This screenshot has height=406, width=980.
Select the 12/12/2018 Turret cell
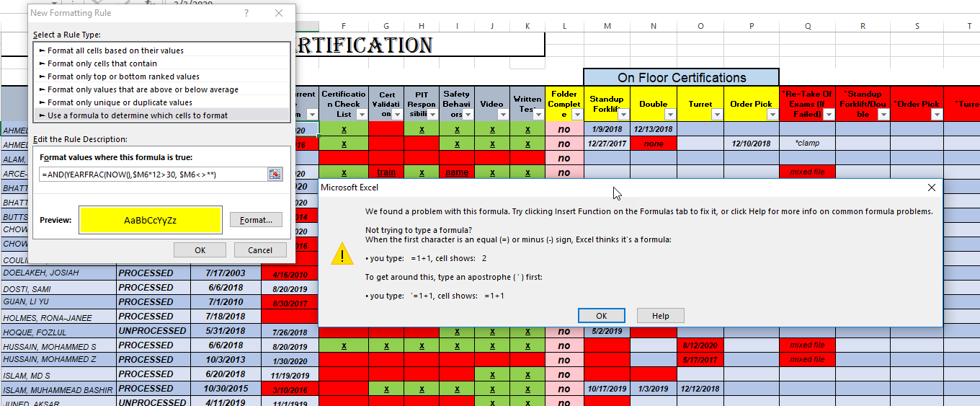tap(700, 389)
